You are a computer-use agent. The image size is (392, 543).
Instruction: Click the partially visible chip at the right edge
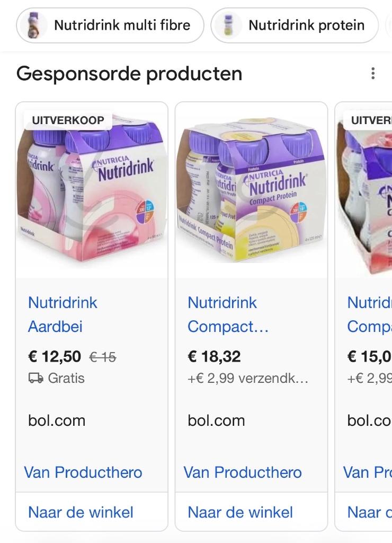[389, 25]
